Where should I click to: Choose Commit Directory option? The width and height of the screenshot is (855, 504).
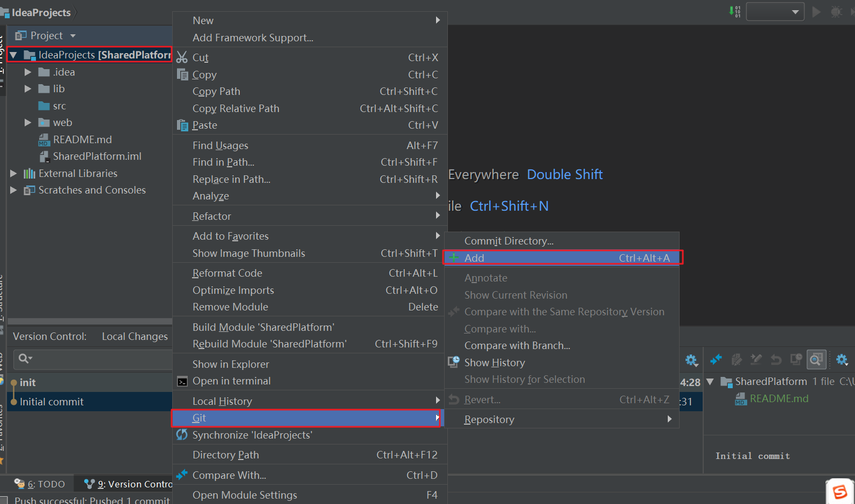coord(562,241)
